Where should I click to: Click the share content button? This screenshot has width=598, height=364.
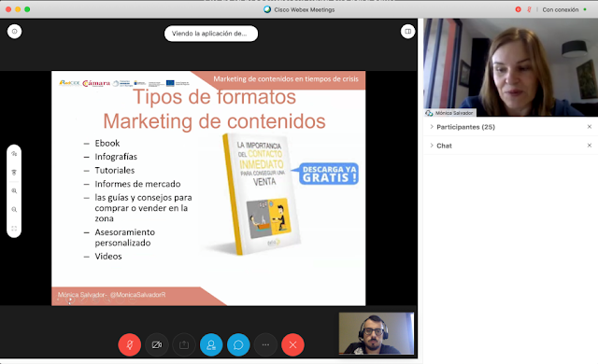point(184,344)
